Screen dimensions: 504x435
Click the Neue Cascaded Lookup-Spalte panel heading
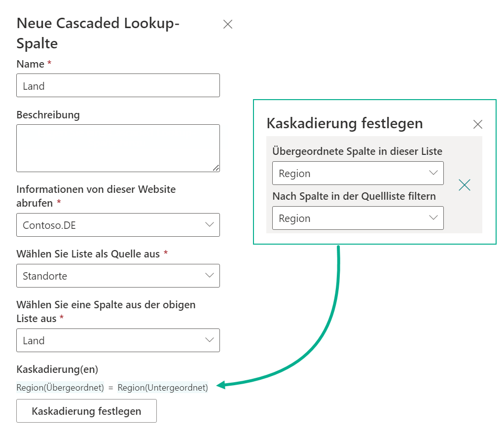coord(98,33)
